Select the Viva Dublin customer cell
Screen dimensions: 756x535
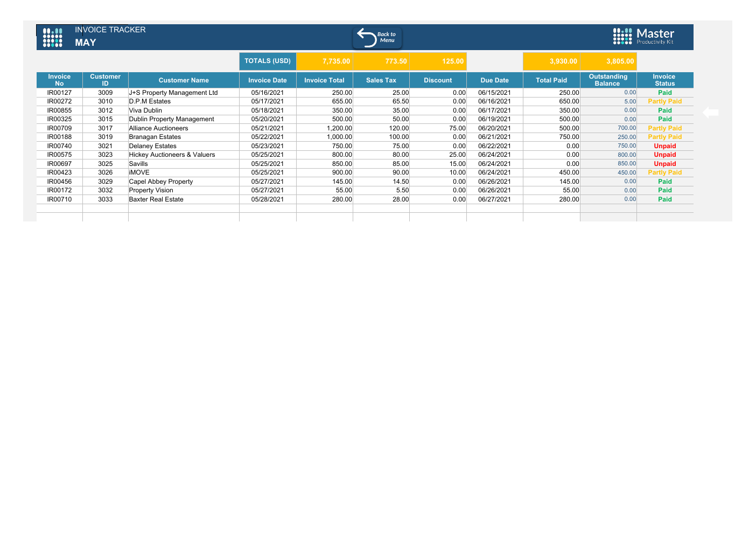pos(184,110)
